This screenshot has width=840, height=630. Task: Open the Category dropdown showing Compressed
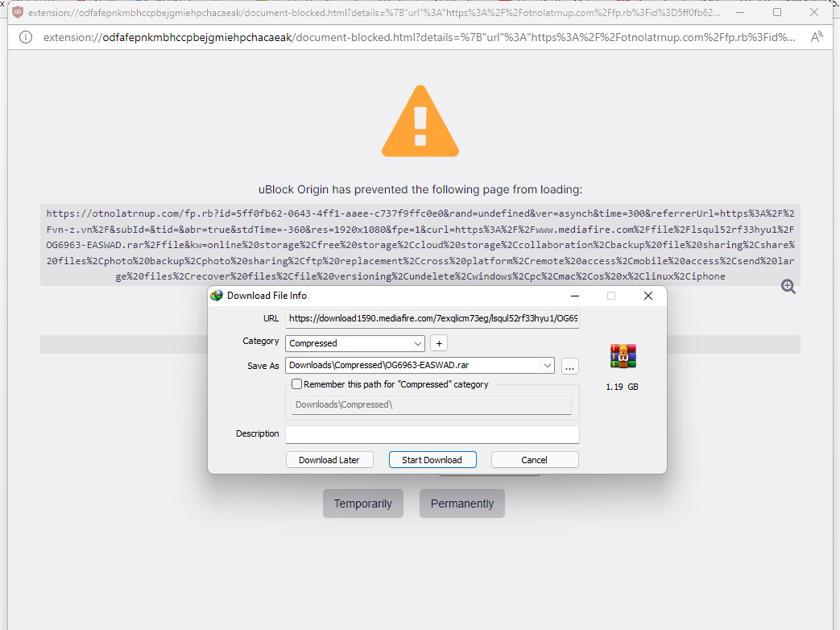(355, 343)
